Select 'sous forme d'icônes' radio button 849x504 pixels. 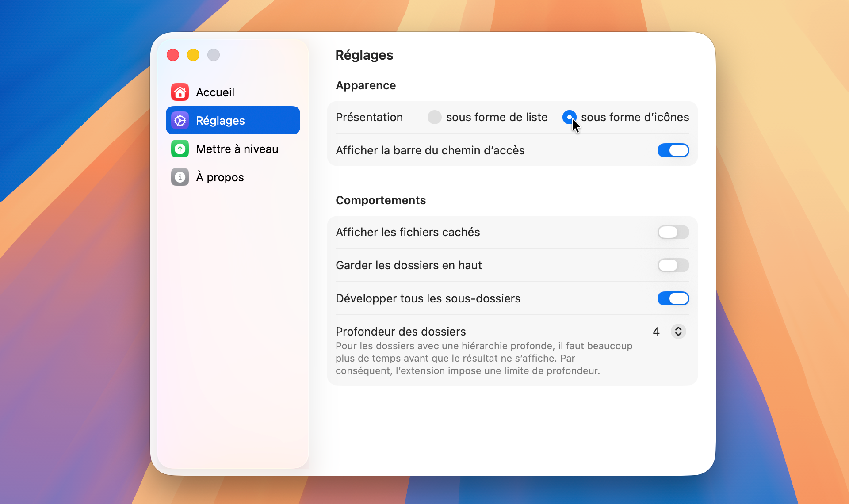(x=569, y=117)
